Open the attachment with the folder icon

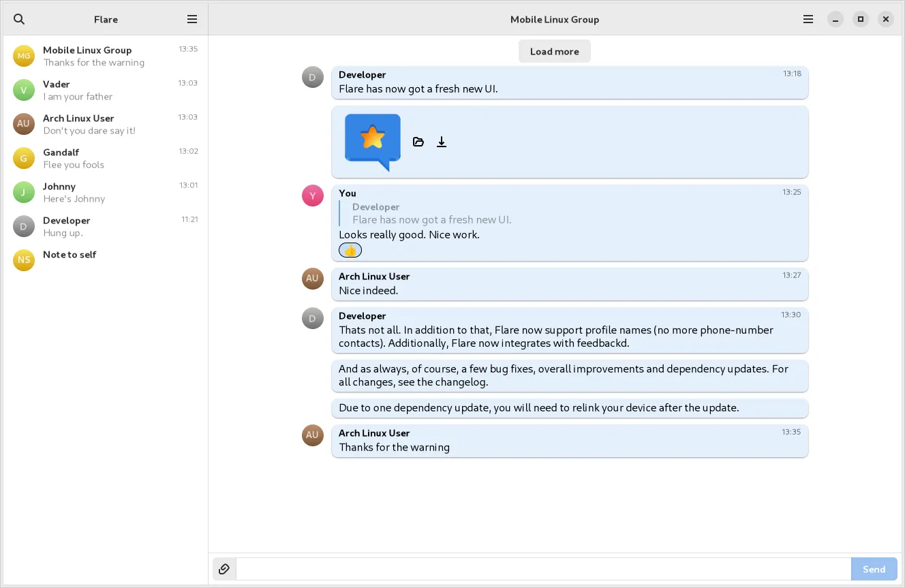pos(418,142)
